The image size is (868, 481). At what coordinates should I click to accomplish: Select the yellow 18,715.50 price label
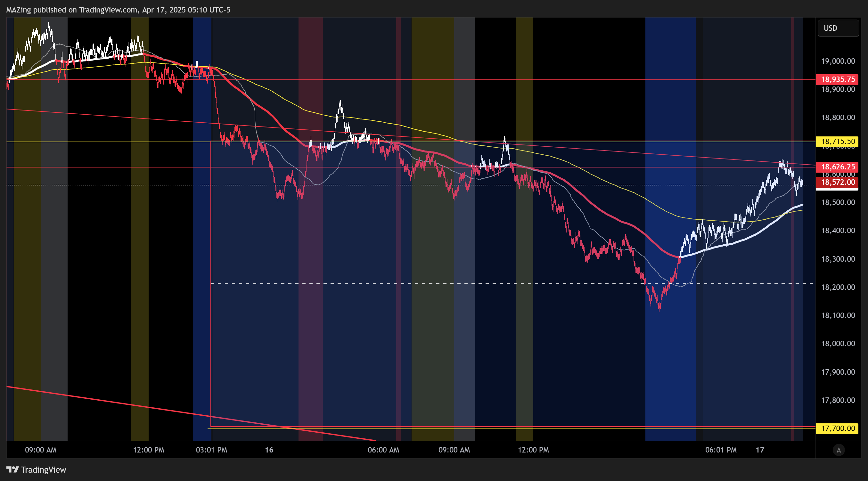tap(837, 142)
